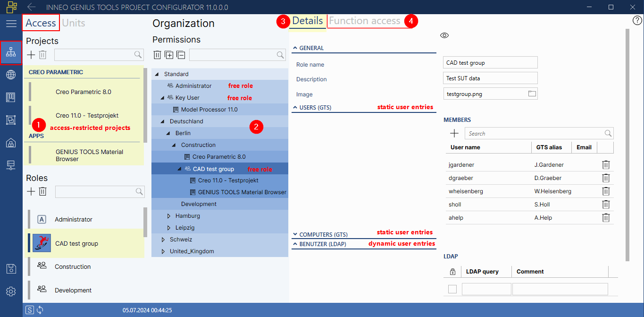The height and width of the screenshot is (317, 644).
Task: Switch to the Access tab
Action: [x=41, y=23]
